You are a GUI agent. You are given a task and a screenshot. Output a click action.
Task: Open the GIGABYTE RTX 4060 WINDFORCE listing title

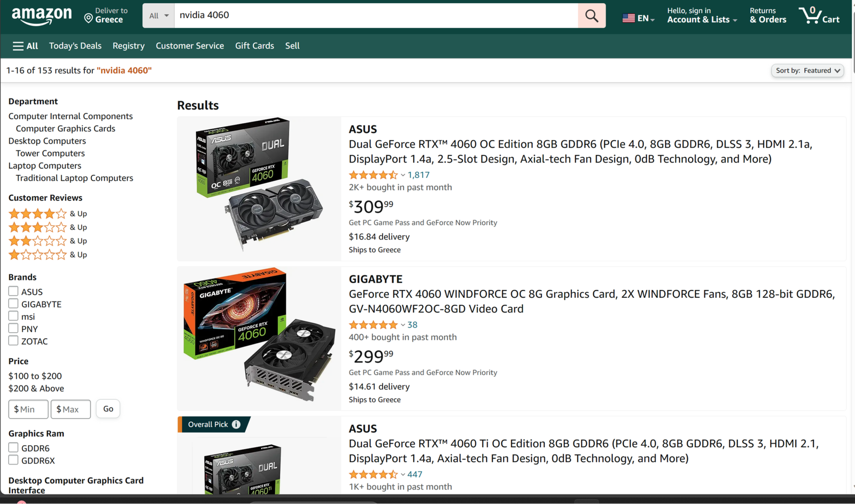592,301
